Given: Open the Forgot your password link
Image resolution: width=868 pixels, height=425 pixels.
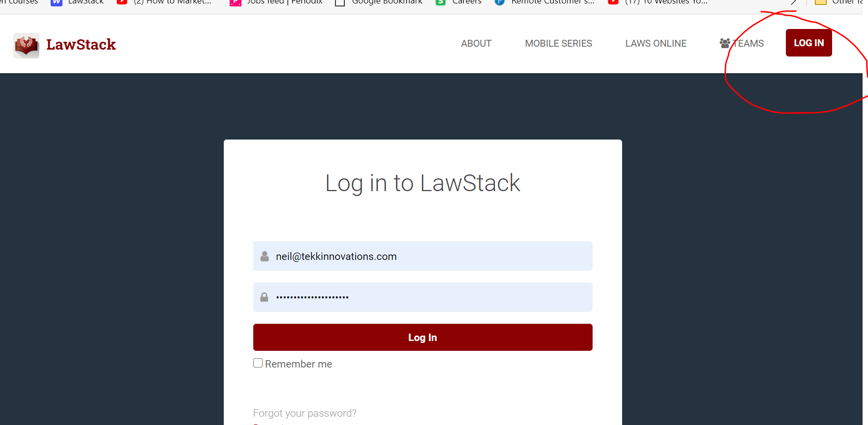Looking at the screenshot, I should tap(305, 413).
